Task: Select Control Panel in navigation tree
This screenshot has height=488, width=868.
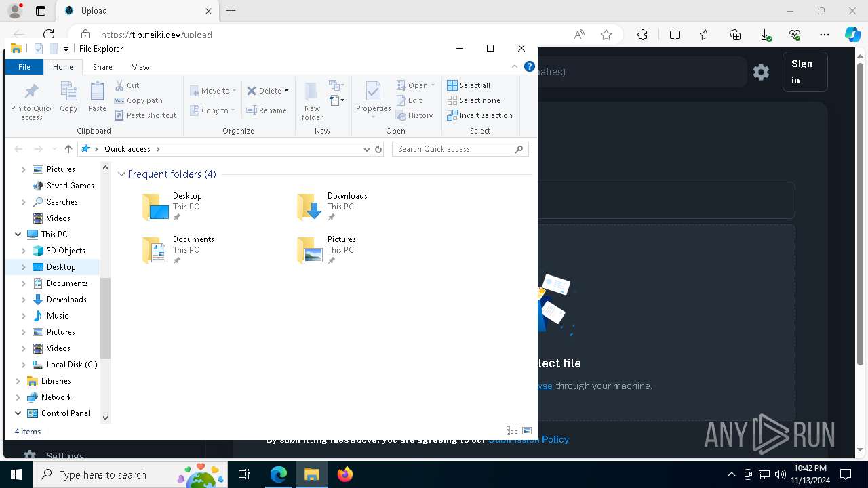Action: [x=65, y=413]
